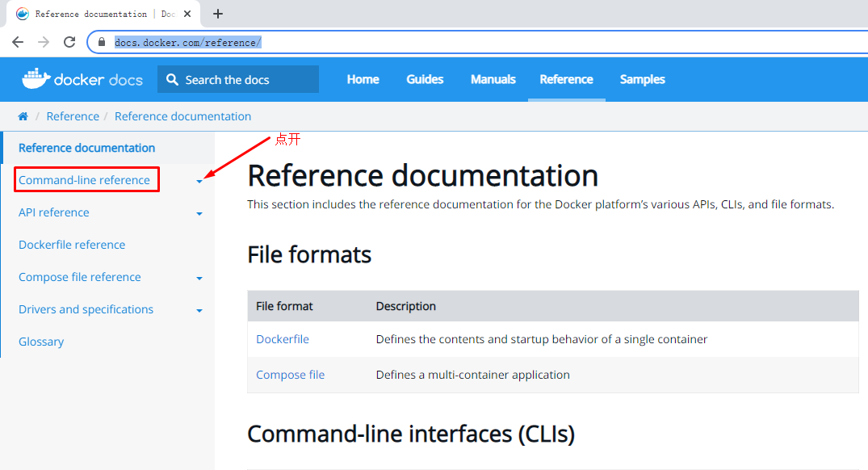Viewport: 868px width, 470px height.
Task: Expand Drivers and specifications arrow
Action: tap(199, 311)
